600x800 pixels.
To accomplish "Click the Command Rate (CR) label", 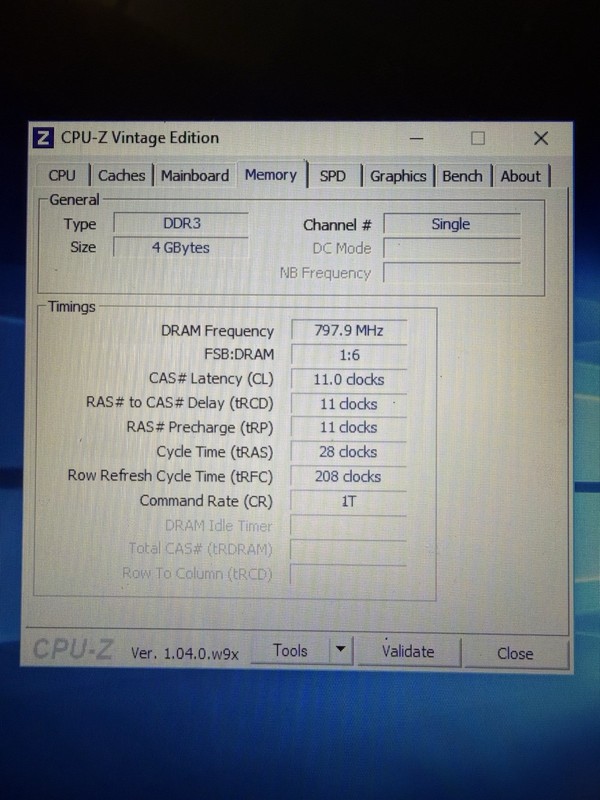I will 206,501.
